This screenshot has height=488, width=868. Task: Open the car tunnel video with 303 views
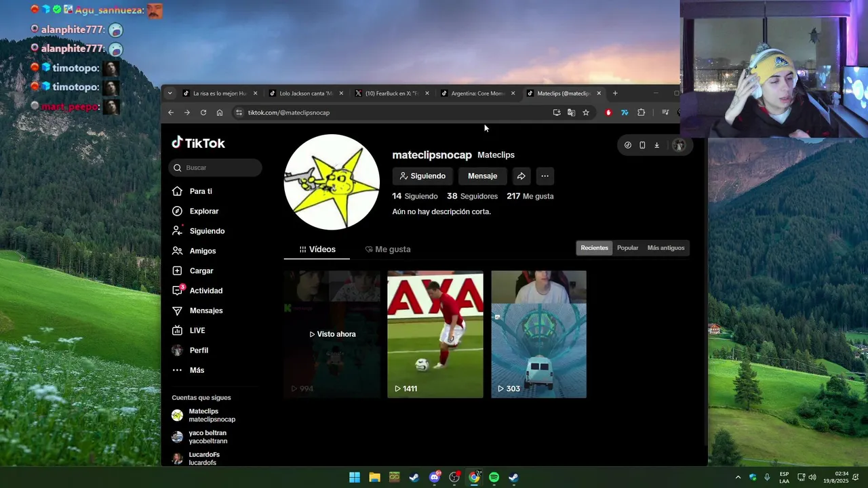point(538,334)
